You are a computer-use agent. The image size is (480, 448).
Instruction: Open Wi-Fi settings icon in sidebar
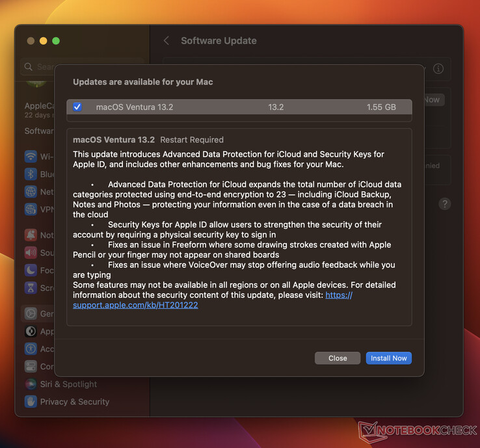[31, 157]
